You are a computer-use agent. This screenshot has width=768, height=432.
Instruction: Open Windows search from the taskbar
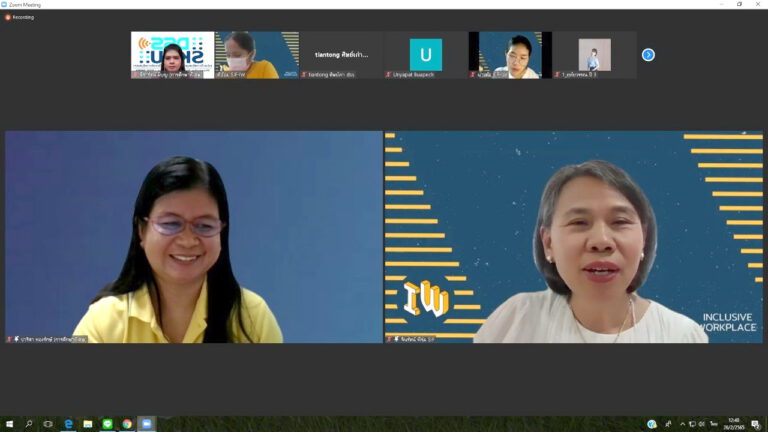click(29, 424)
